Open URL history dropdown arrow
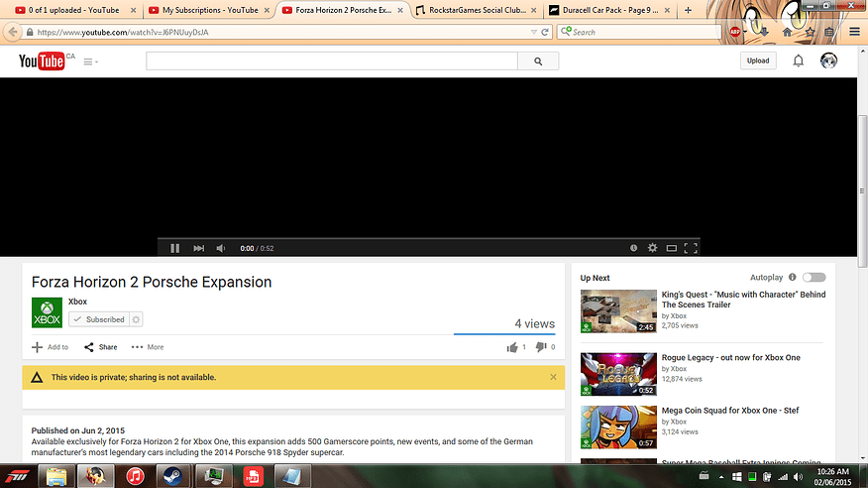Screen dimensions: 868x488 [534, 32]
